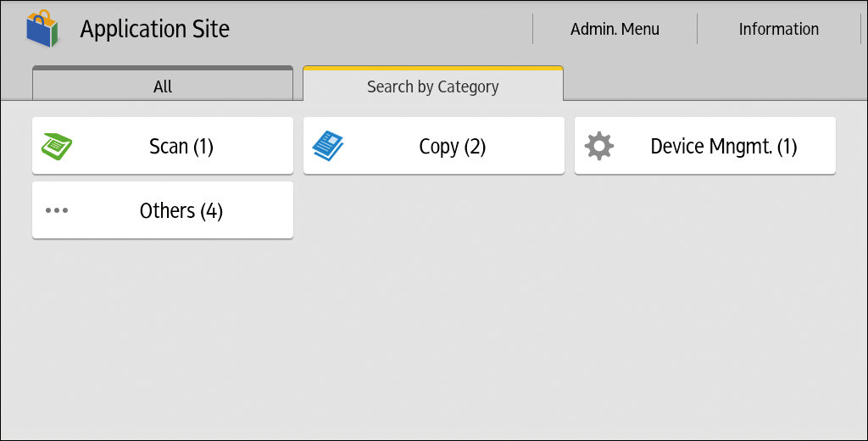Click empty tab strip right of Search by Category
Image resolution: width=868 pixels, height=441 pixels.
(x=712, y=83)
